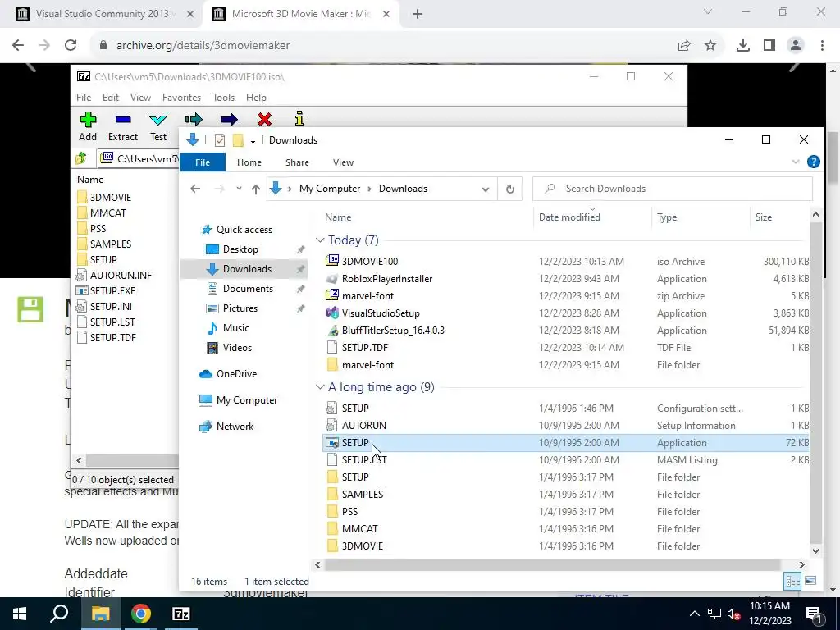Click taskbar Search icon
The height and width of the screenshot is (630, 840).
[59, 614]
